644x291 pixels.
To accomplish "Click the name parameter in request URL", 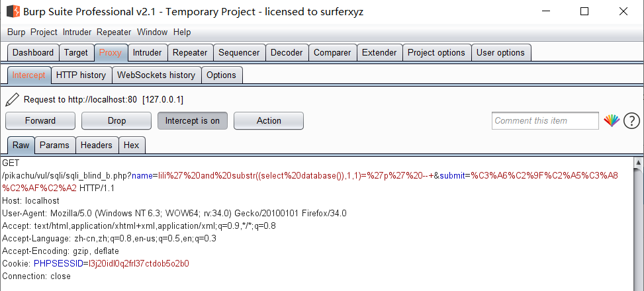I will tap(142, 176).
